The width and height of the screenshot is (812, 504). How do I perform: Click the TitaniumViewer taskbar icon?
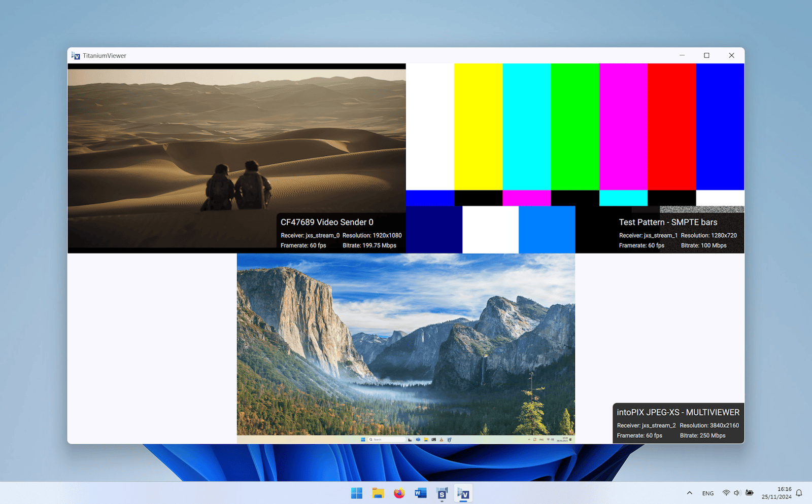(463, 493)
